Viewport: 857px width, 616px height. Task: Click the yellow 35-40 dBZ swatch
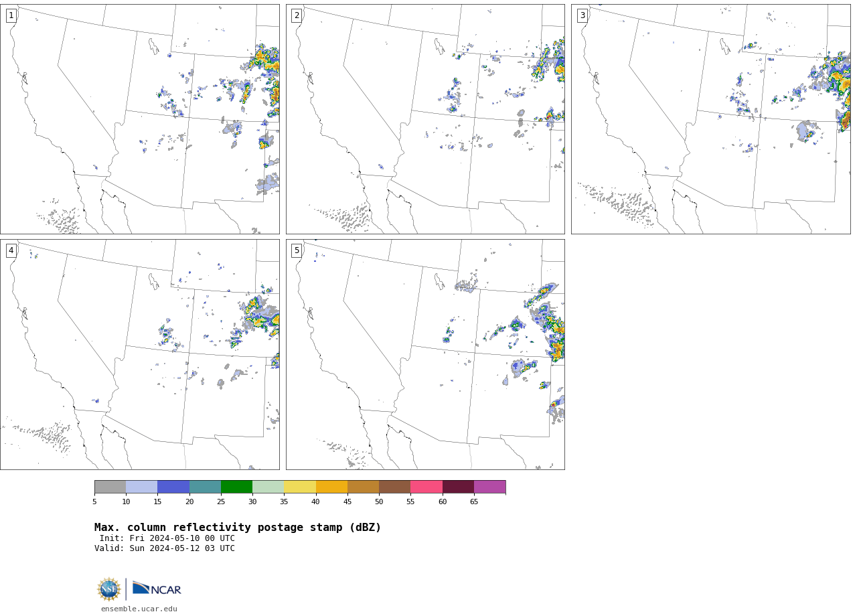(300, 487)
